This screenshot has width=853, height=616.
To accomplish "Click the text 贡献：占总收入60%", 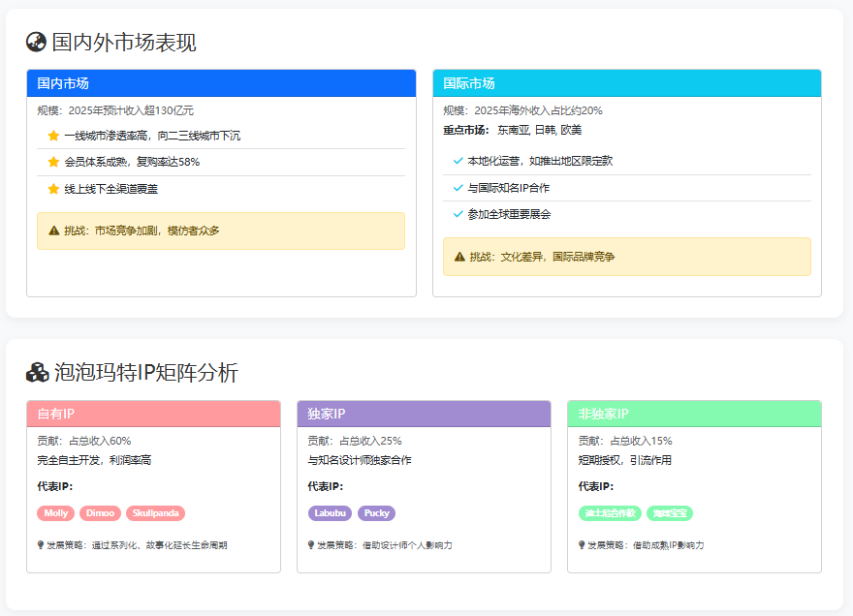I will pos(83,441).
